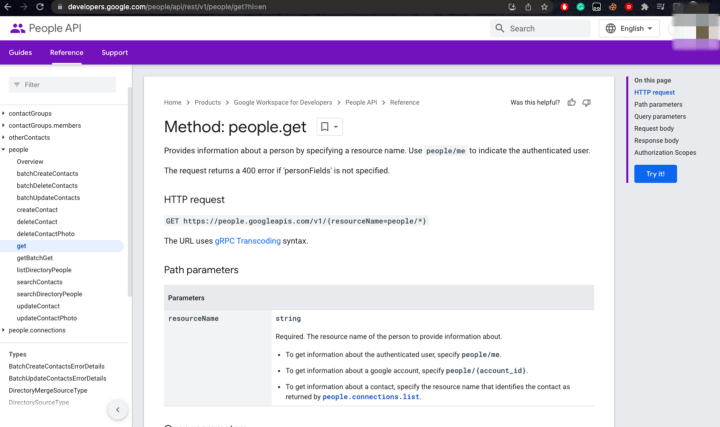Expand the contactGroups.members tree item
Screen dimensions: 720x427
[x=3, y=125]
